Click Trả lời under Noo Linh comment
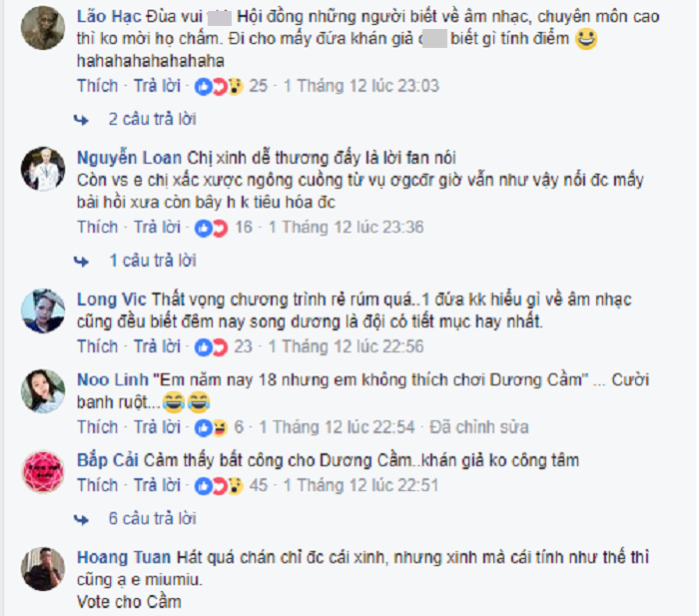The height and width of the screenshot is (616, 699). [158, 427]
